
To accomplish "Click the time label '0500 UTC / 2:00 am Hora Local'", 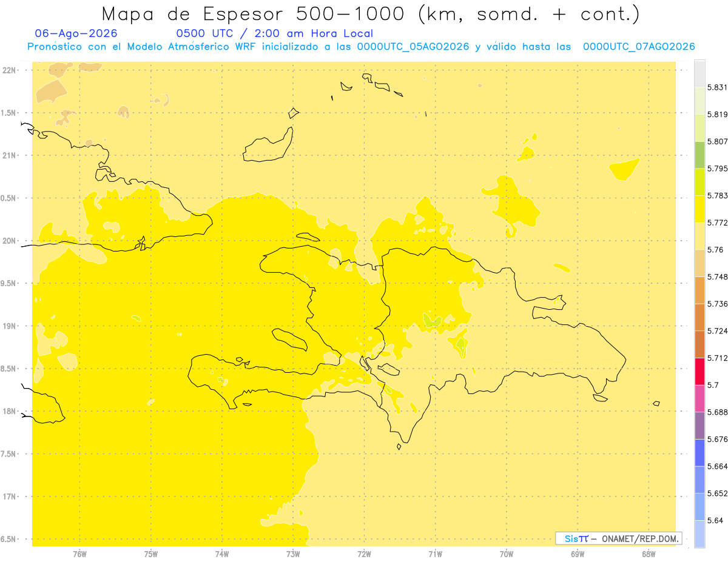I will point(274,33).
